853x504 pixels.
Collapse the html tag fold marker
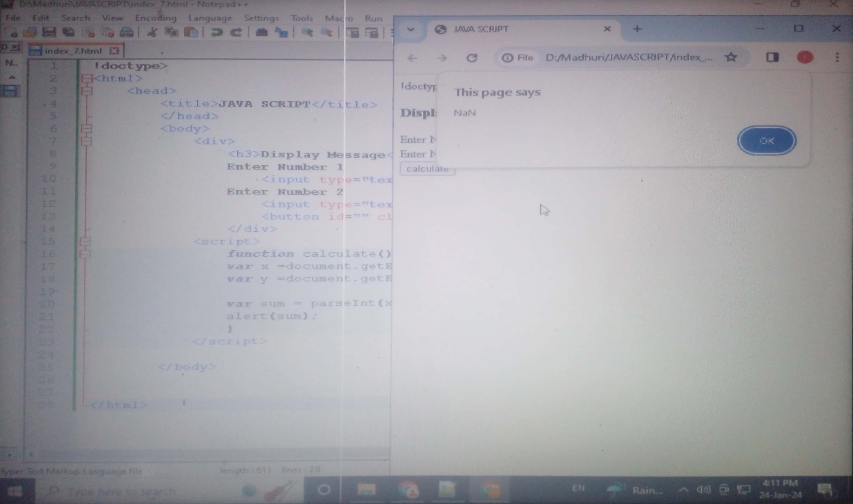pyautogui.click(x=87, y=79)
